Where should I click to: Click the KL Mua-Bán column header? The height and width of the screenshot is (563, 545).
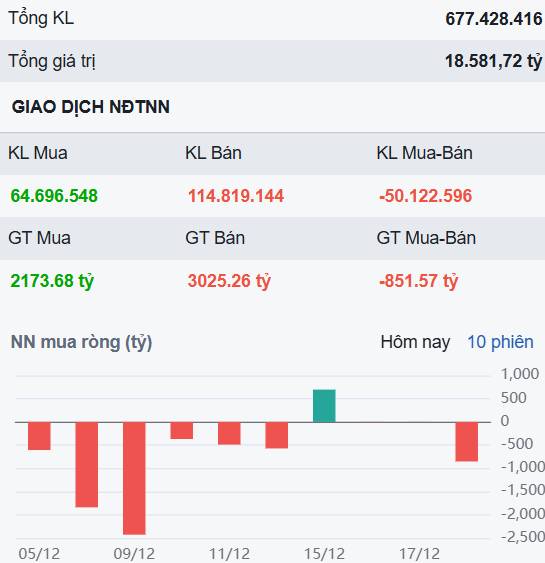[x=424, y=153]
